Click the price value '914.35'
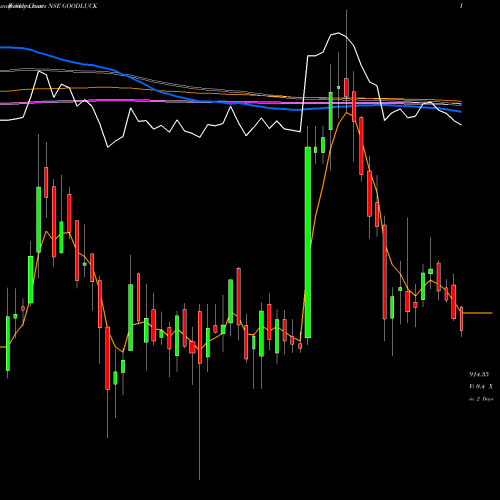500x500 pixels. coord(479,375)
